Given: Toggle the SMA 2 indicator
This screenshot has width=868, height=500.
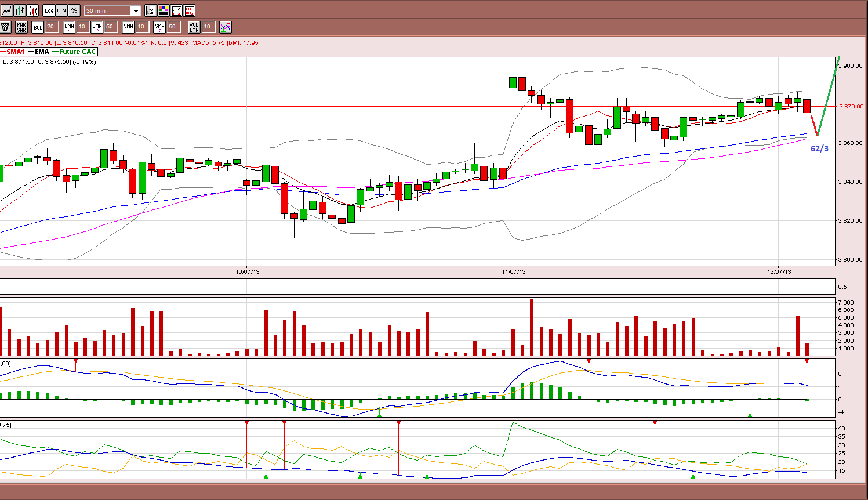Looking at the screenshot, I should coord(160,27).
